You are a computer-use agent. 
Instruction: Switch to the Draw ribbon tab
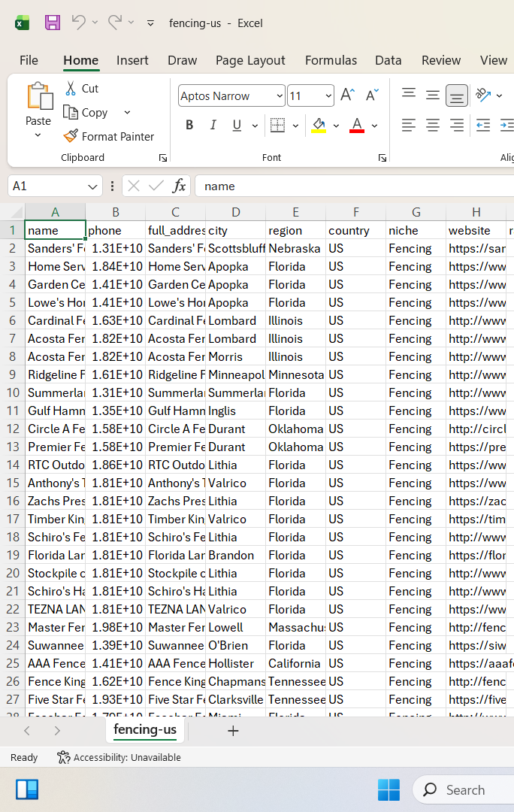[x=182, y=61]
